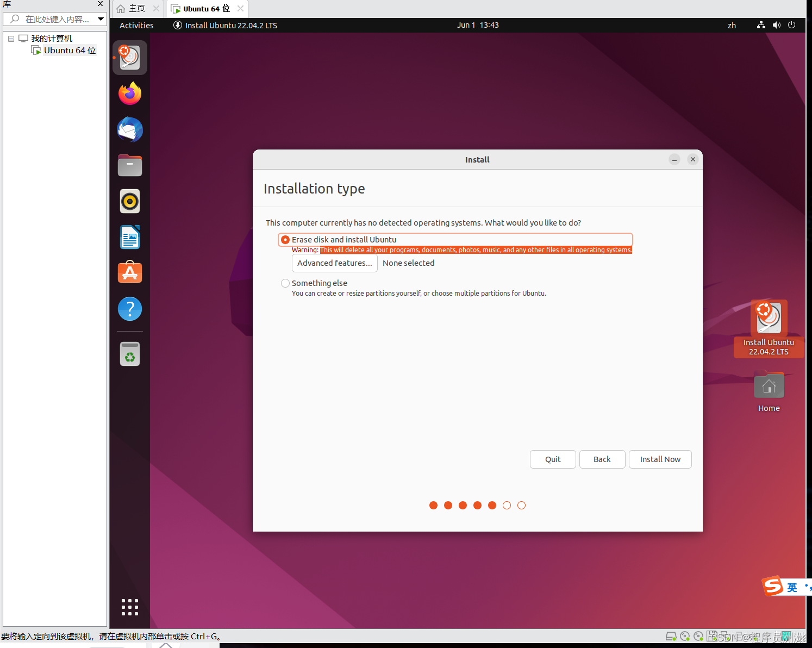Select Ubuntu 64 位 in library tree
The height and width of the screenshot is (648, 812).
64,51
